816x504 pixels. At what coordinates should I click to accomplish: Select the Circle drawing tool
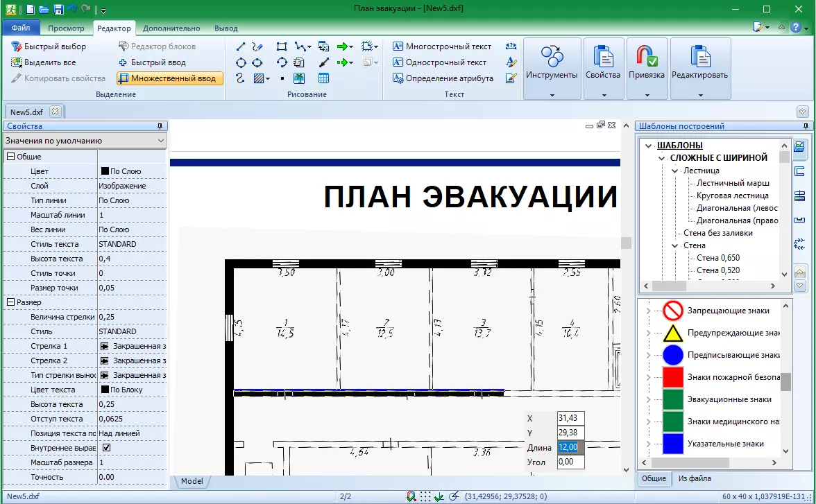pos(241,62)
